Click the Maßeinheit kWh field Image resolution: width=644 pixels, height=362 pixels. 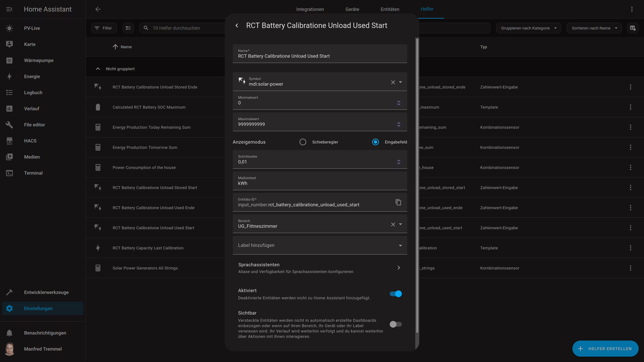[320, 181]
